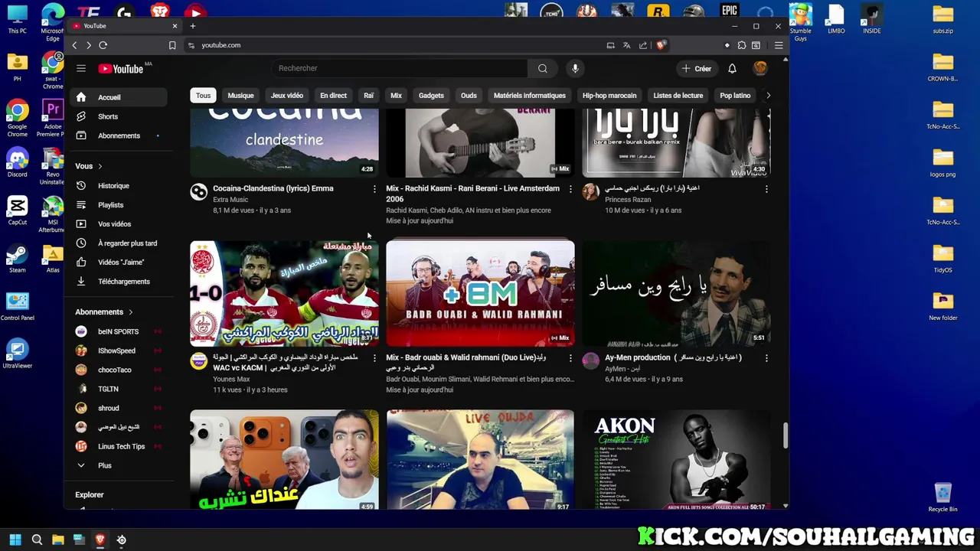Open the browser extensions puzzle icon
This screenshot has height=551, width=980.
[x=741, y=45]
